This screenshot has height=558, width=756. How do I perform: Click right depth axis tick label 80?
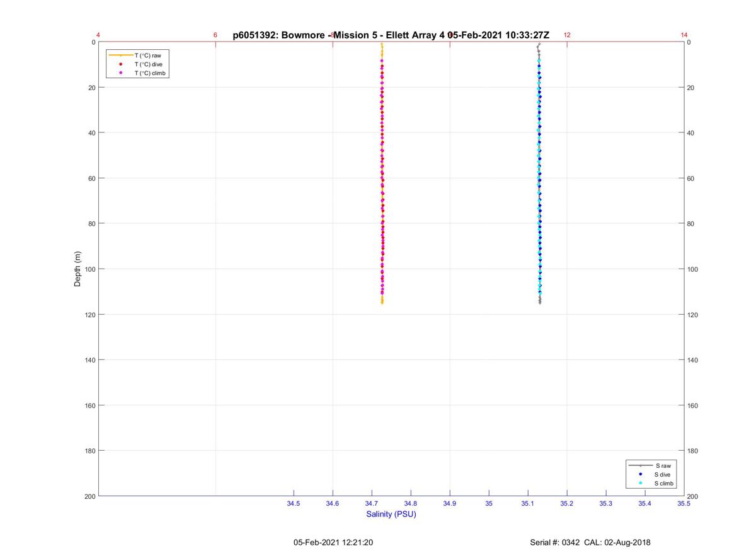(691, 224)
